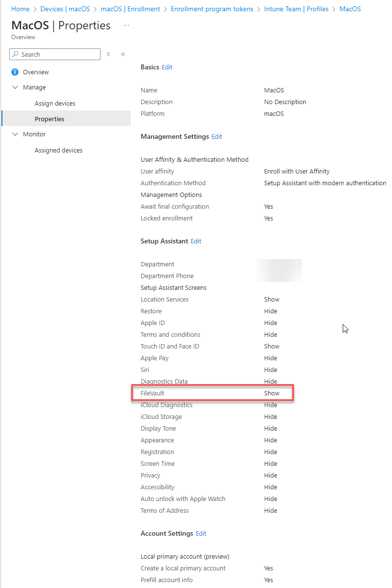392x588 pixels.
Task: Click the search magnifier icon
Action: [16, 54]
